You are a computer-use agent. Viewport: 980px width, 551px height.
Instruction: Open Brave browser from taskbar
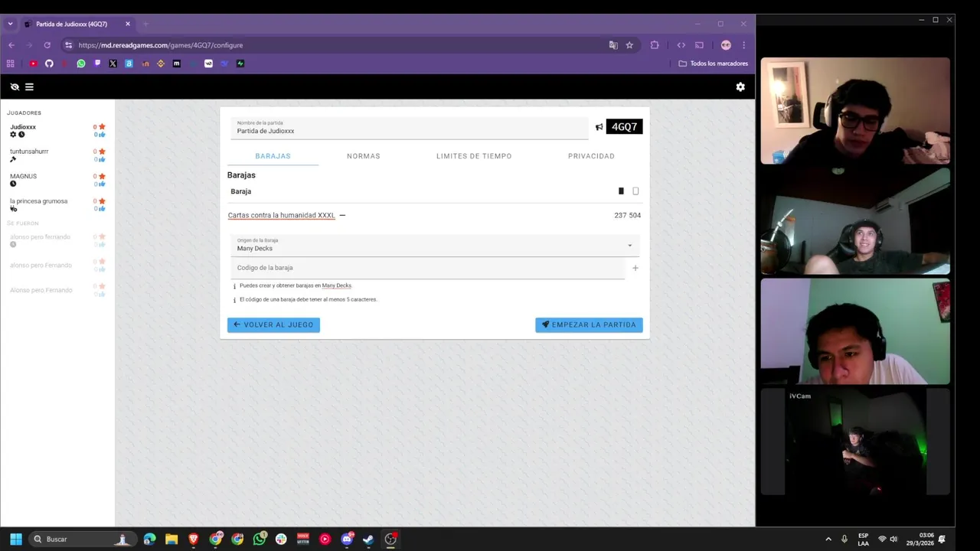[194, 539]
